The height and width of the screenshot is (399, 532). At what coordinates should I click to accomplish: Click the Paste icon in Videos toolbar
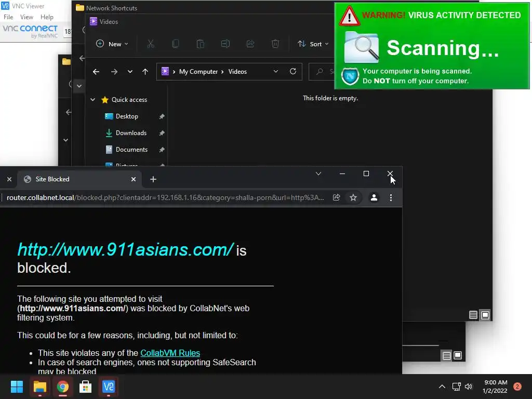(201, 44)
